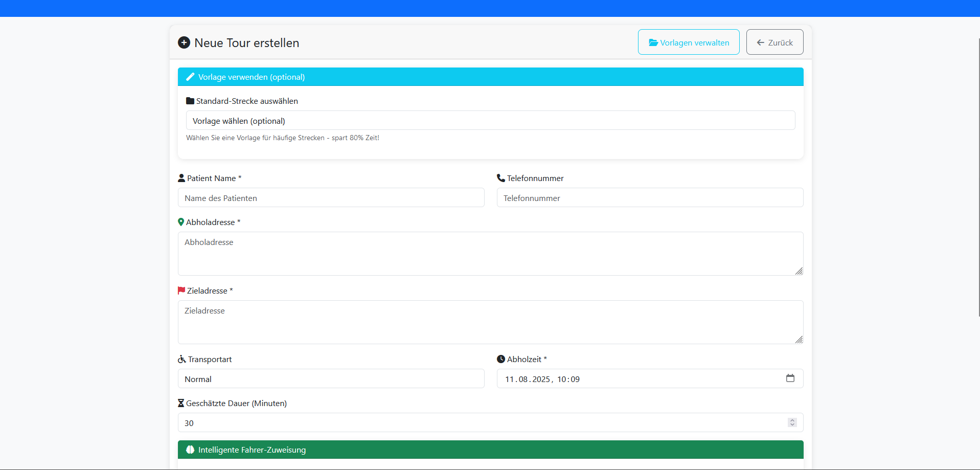Click the wheelchair icon beside Transportart
Viewport: 980px width, 470px height.
pos(181,359)
